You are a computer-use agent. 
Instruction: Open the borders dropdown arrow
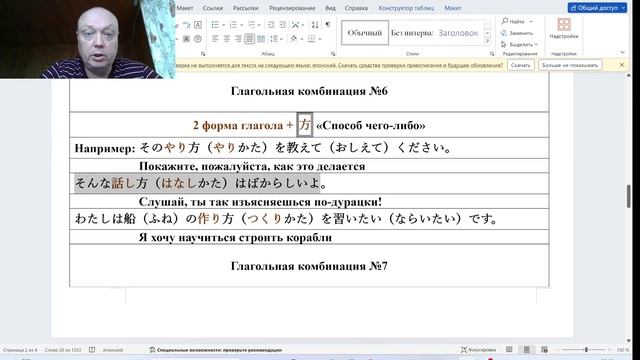[x=320, y=39]
